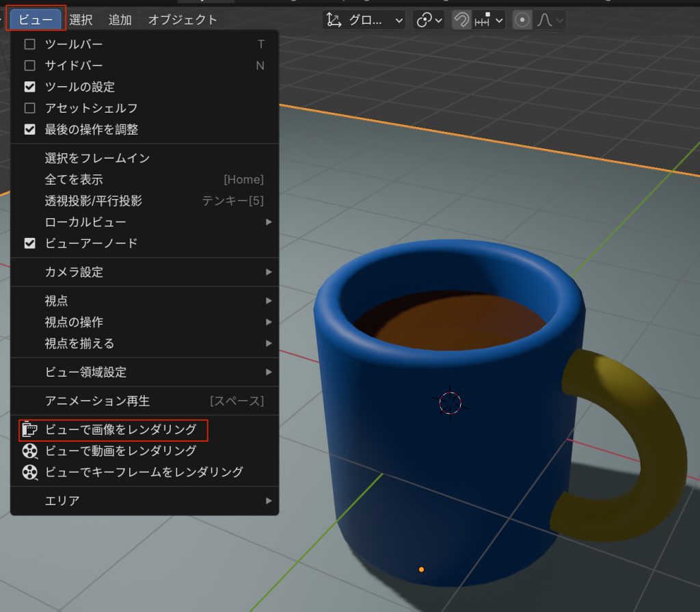Open the pivot point dropdown
Image resolution: width=700 pixels, height=612 pixels.
[x=429, y=21]
